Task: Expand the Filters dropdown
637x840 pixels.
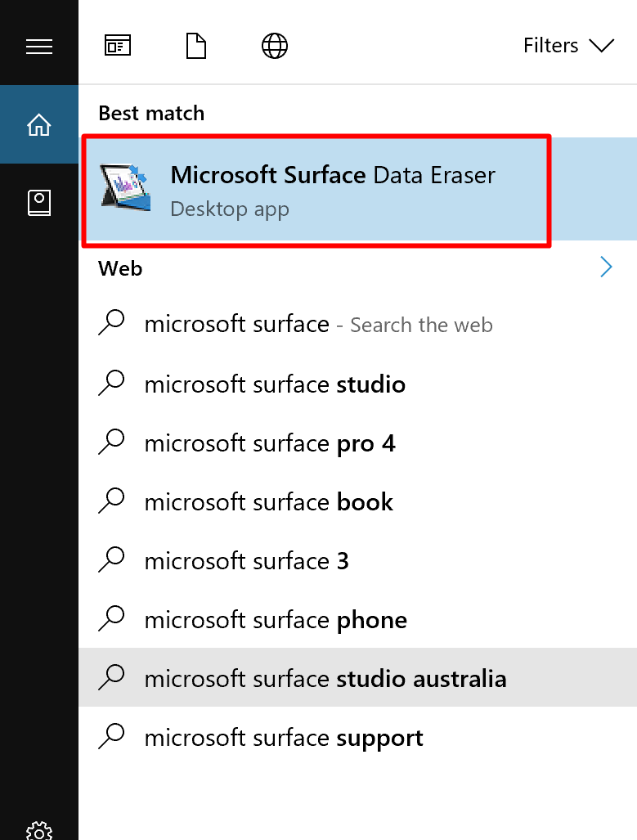Action: click(570, 46)
